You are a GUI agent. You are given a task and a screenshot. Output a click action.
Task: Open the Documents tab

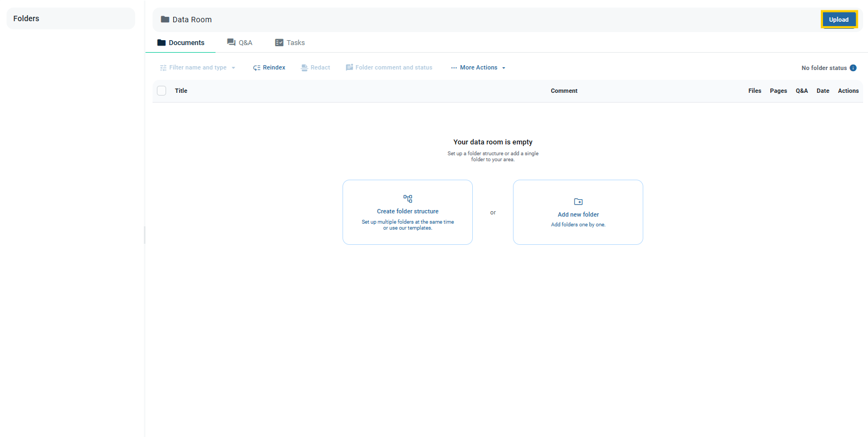tap(181, 42)
